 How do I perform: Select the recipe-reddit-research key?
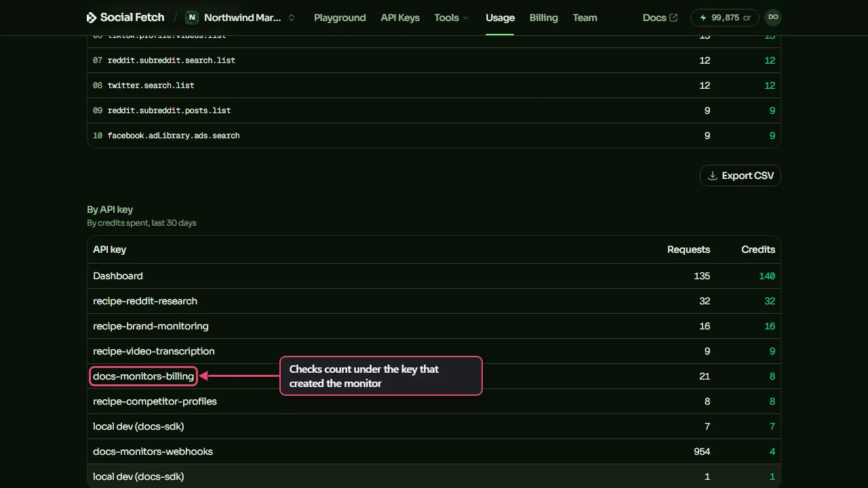pos(434,301)
